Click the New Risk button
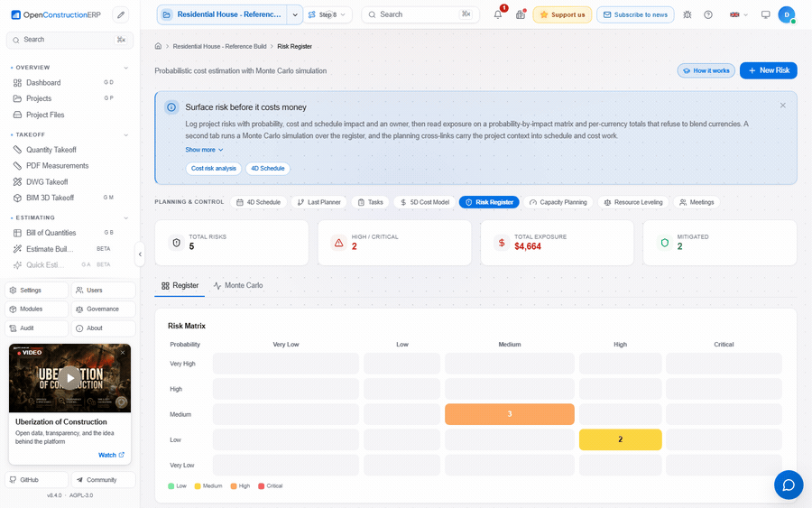Screen dimensions: 812x508 (x=769, y=70)
